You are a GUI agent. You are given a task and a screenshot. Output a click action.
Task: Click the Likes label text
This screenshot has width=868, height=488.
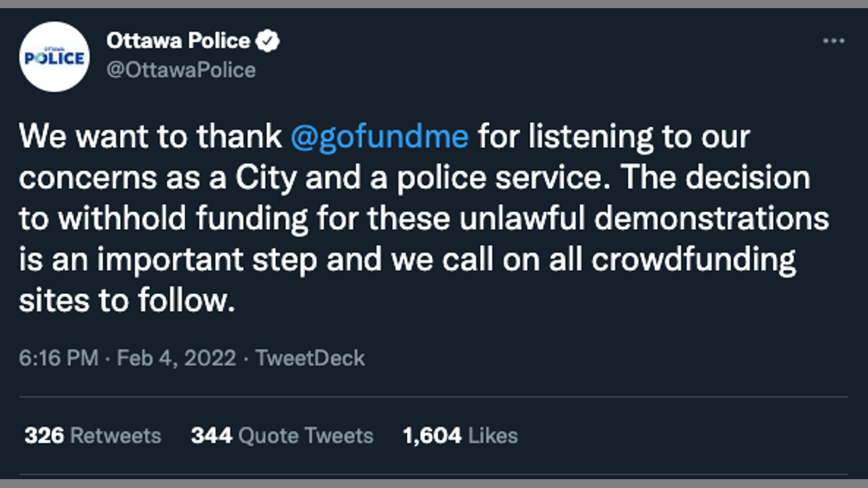(493, 435)
